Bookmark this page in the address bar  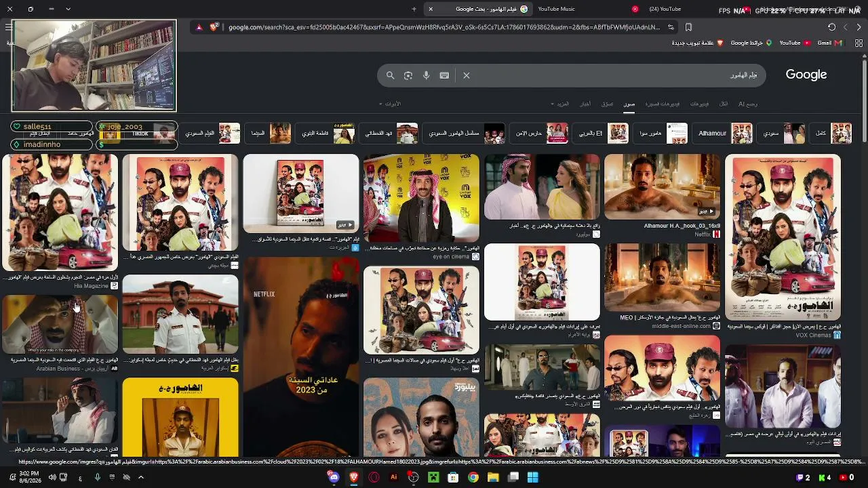coord(688,27)
